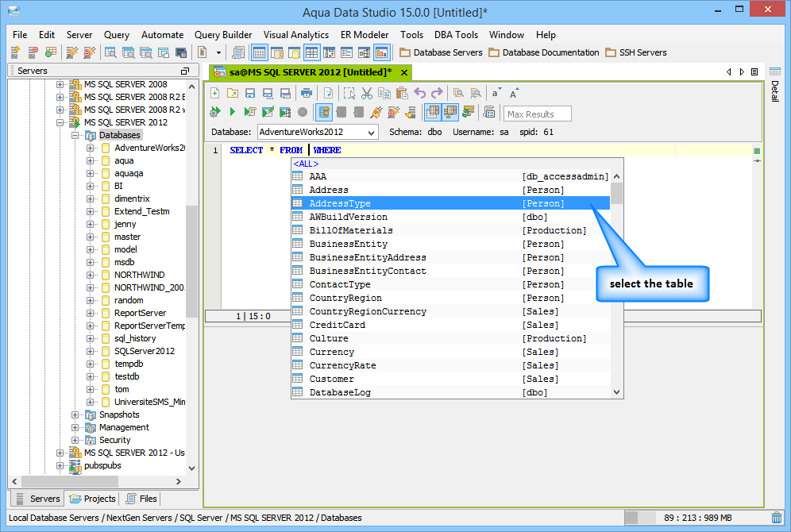Open the Database Servers folder link
The height and width of the screenshot is (532, 791).
pos(441,52)
